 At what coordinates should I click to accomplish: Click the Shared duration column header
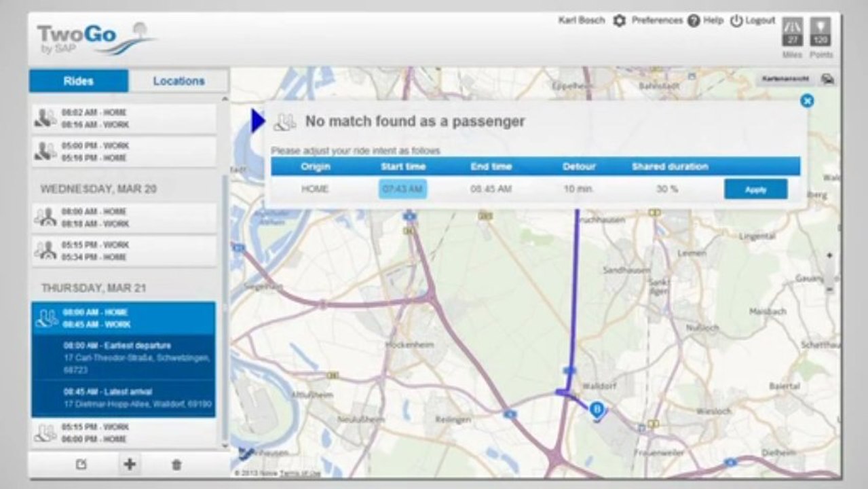tap(670, 166)
